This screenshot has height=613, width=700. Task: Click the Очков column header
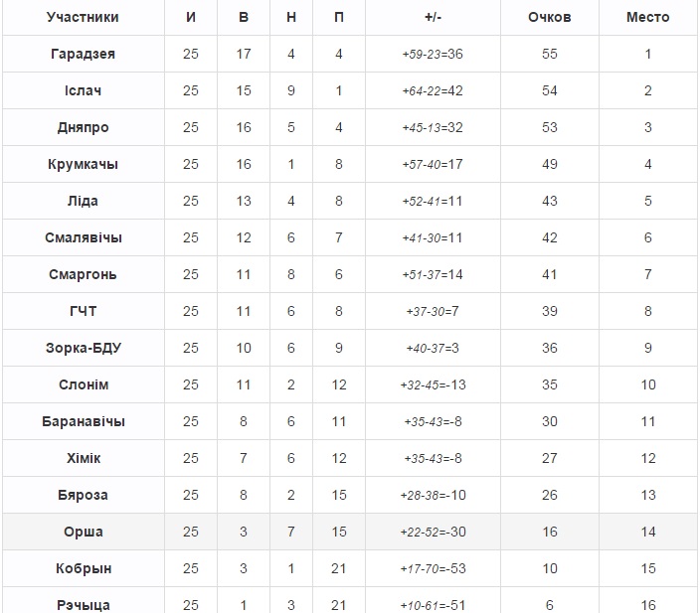tap(549, 17)
